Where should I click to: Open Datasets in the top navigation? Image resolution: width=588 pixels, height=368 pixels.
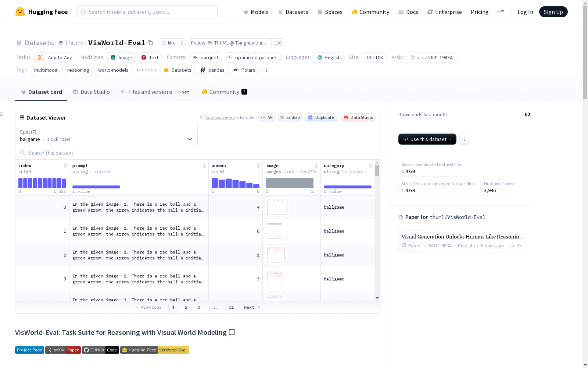click(x=293, y=12)
